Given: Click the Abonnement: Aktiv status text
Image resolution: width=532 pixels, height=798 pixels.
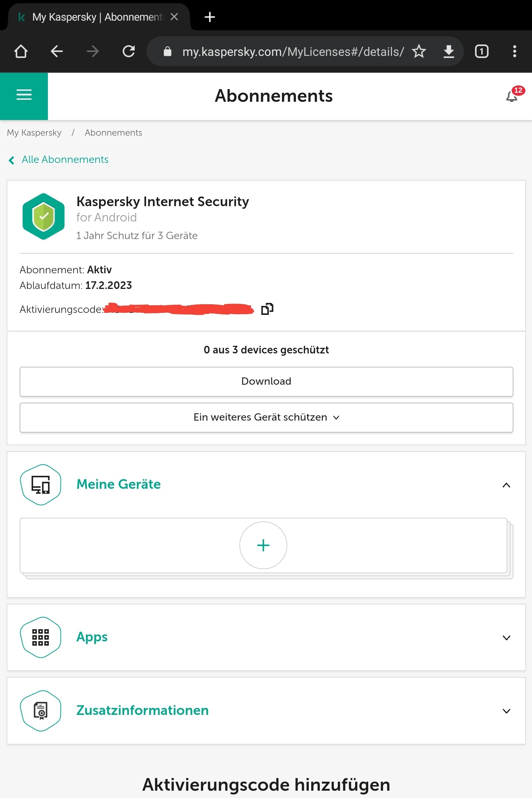Looking at the screenshot, I should coord(66,270).
